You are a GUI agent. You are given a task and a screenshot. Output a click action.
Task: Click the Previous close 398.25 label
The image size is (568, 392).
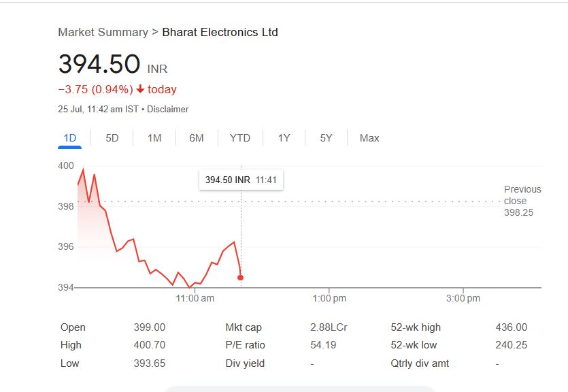(x=522, y=201)
